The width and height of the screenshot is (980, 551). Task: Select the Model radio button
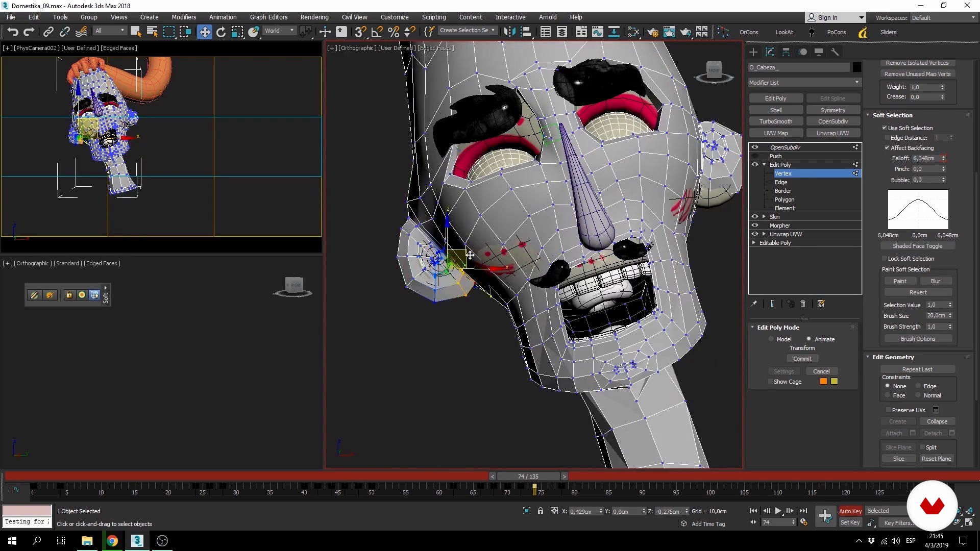pos(771,339)
